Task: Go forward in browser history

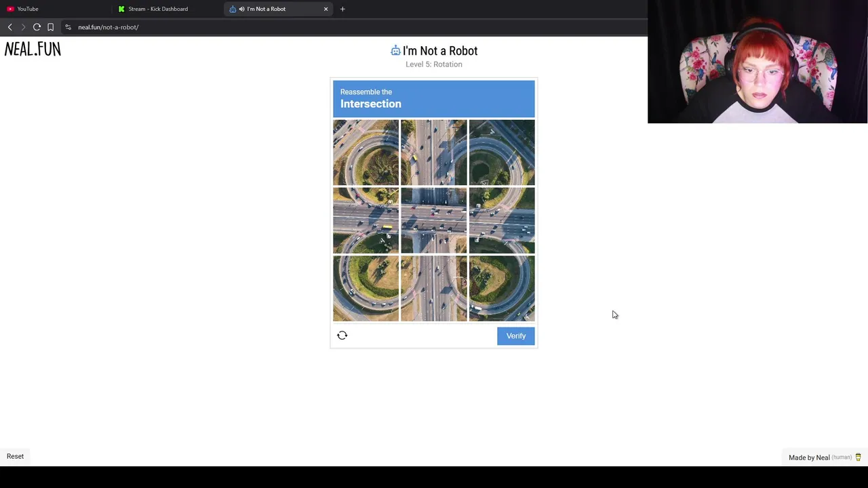Action: click(x=23, y=27)
